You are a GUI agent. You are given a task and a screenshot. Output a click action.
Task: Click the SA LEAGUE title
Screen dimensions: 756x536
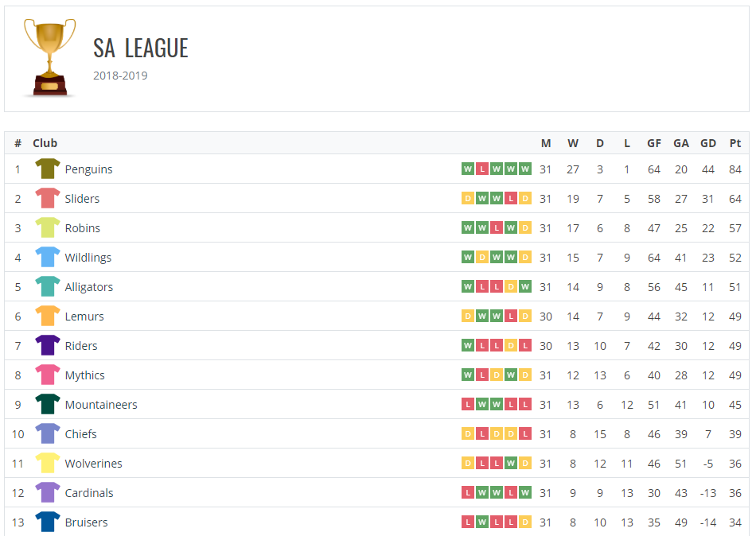tap(141, 49)
